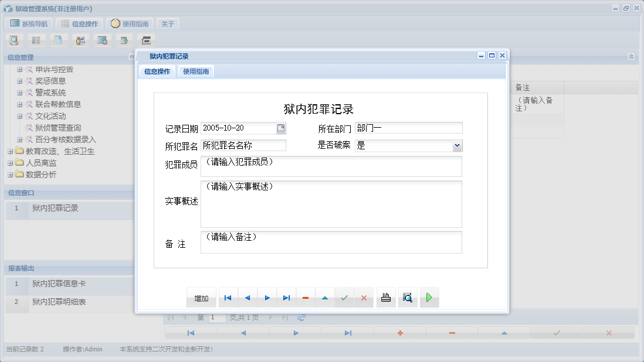Click the 增加 button to add record
This screenshot has width=644, height=362.
point(201,298)
